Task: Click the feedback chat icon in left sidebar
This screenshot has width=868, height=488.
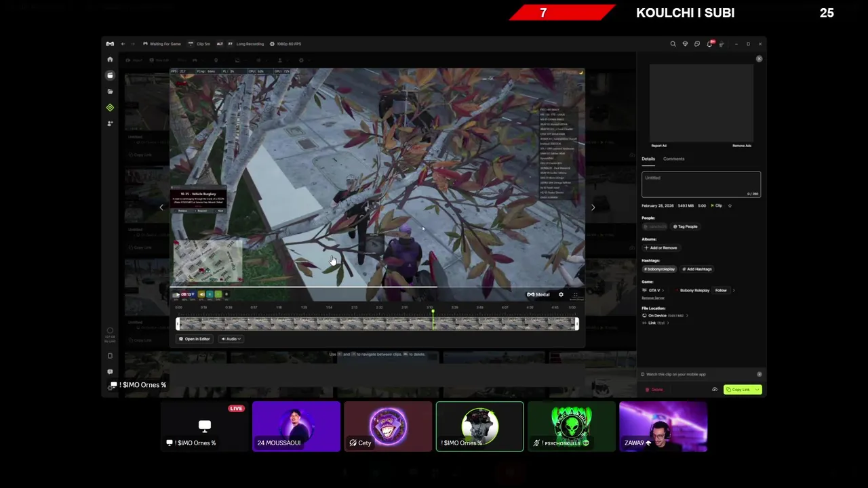Action: tap(110, 371)
